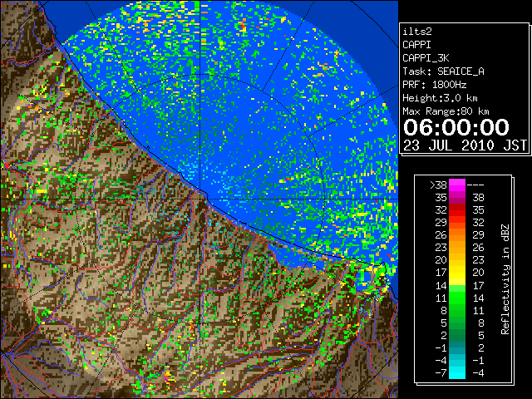This screenshot has width=532, height=399.
Task: Click the bright green band at 11-14 dBZ
Action: point(457,298)
